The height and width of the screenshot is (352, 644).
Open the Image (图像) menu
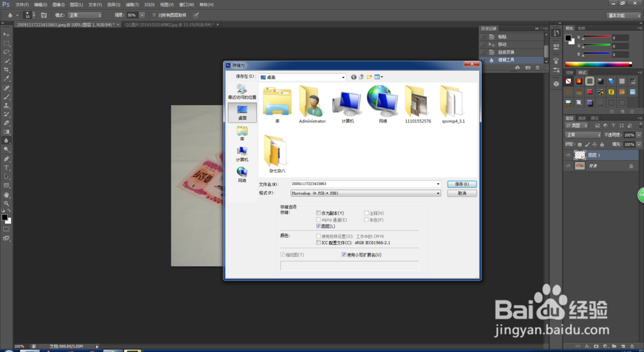click(59, 5)
